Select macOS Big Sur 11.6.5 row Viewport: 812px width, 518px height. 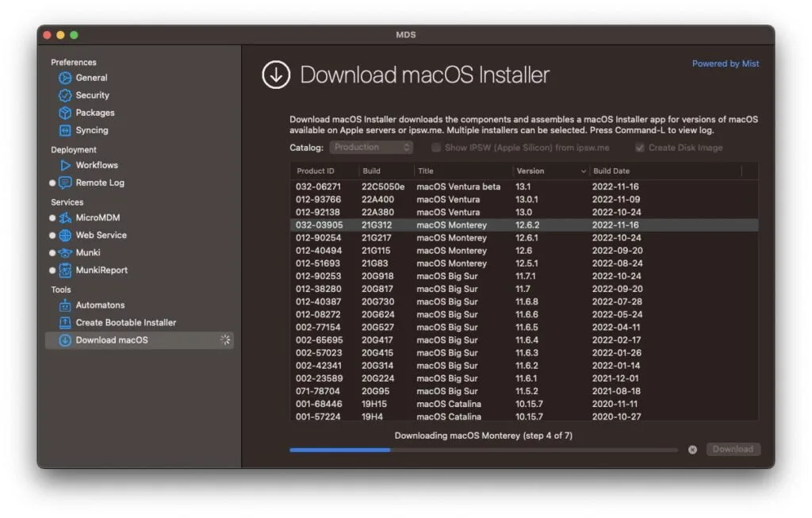coord(524,328)
